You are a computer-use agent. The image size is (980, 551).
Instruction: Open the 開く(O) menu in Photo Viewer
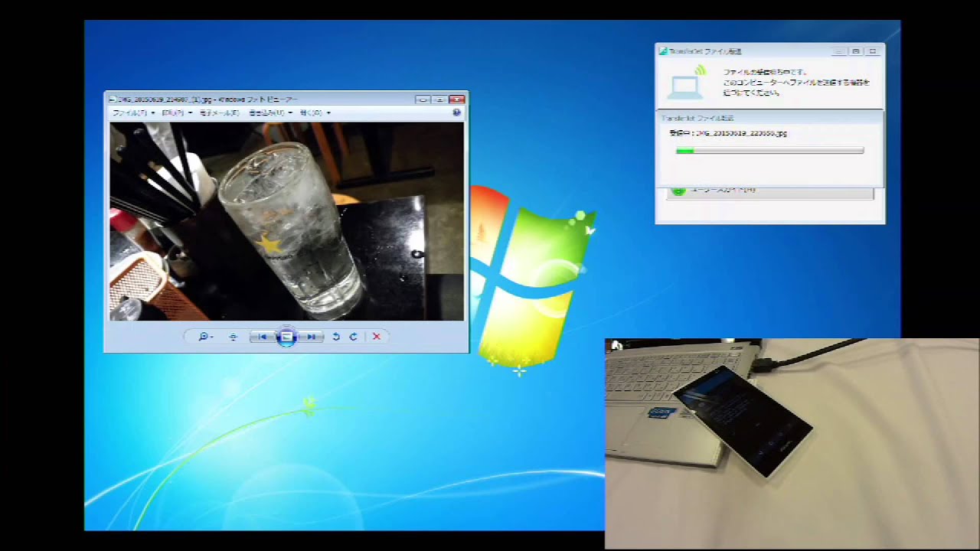[315, 112]
